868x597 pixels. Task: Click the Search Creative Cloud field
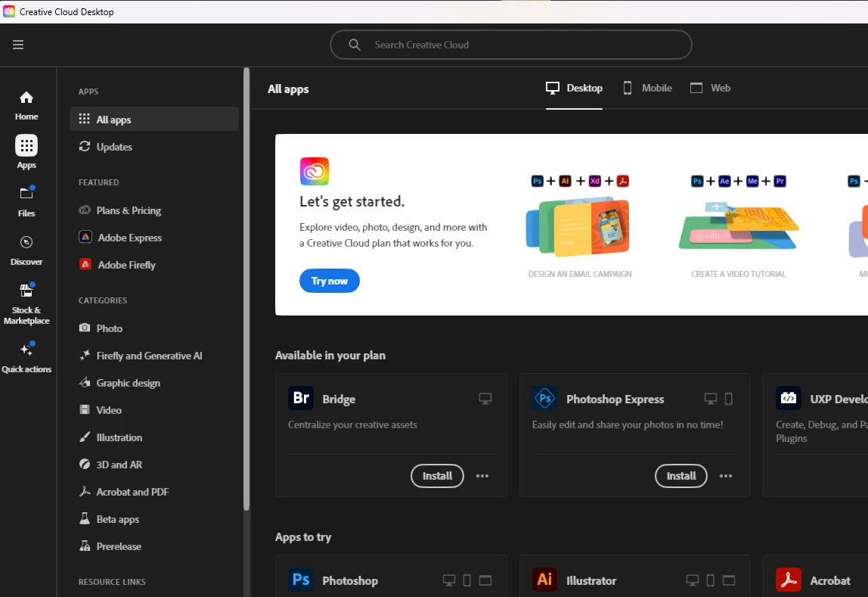(x=511, y=45)
